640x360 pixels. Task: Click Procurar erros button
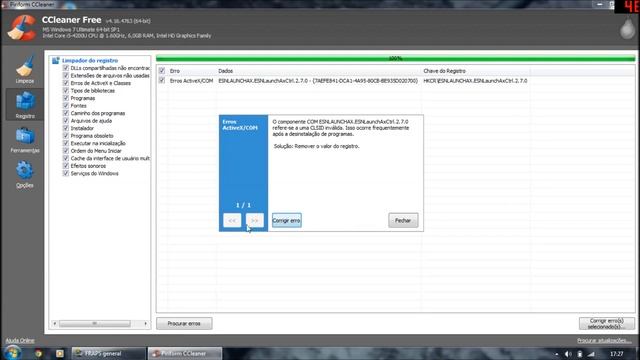(x=184, y=323)
